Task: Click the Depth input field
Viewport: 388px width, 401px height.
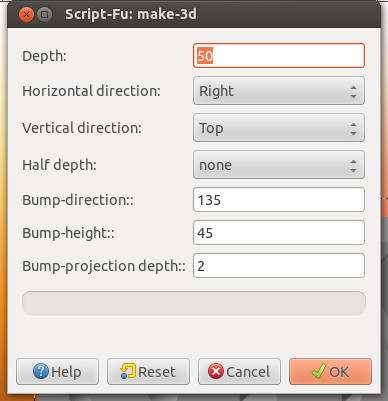Action: (279, 56)
